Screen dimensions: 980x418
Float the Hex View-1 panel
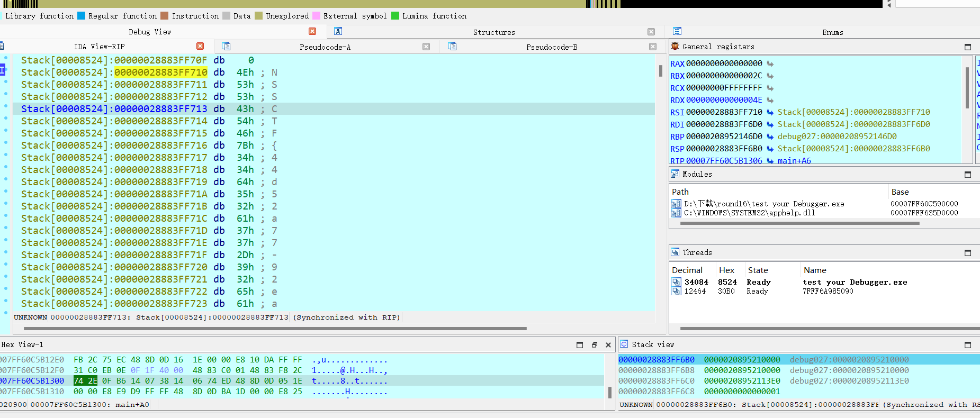pos(594,345)
